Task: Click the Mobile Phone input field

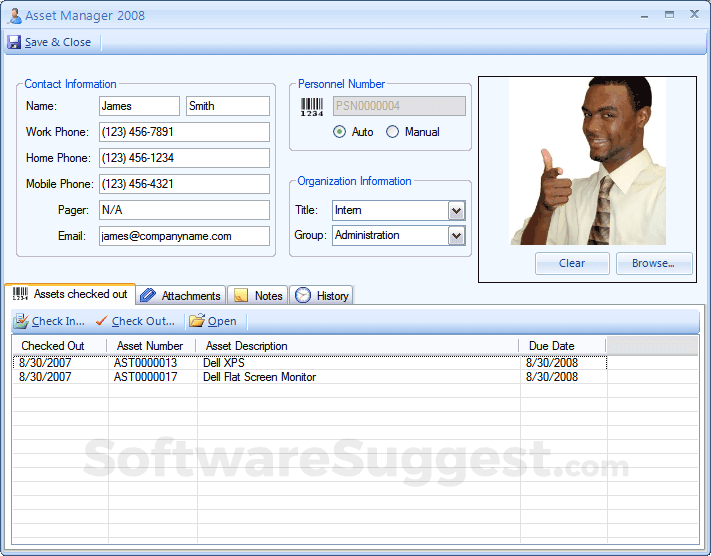Action: point(185,184)
